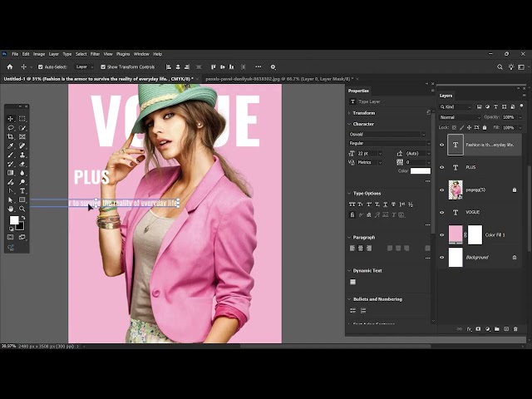Click the Color Fill 1 mask thumbnail
The image size is (532, 399).
click(475, 234)
